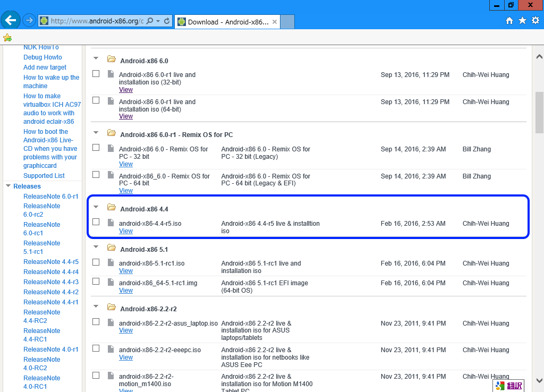544x392 pixels.
Task: Check the android-x86-4.4-r5.iso box
Action: coord(96,221)
